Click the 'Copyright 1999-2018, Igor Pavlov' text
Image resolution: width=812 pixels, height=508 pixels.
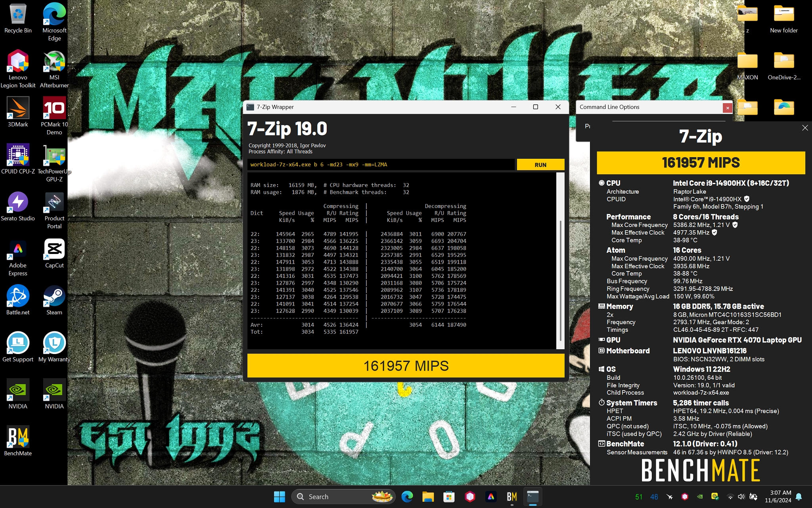(x=287, y=146)
